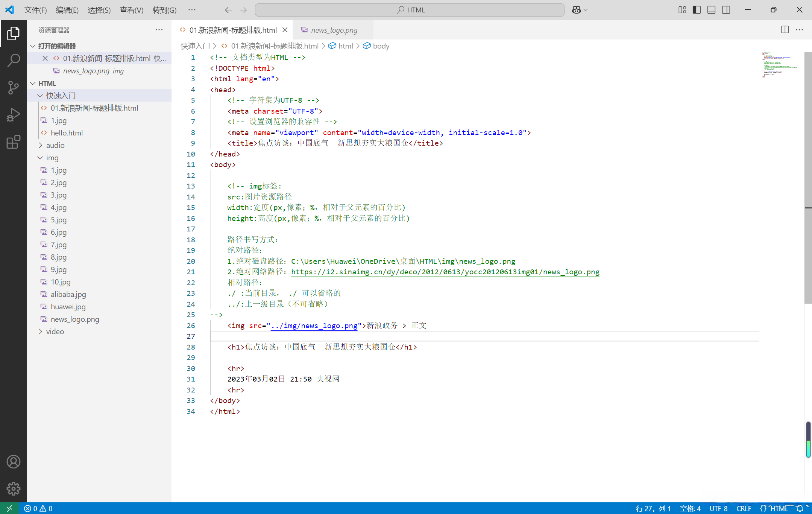Screen dimensions: 812x514
Task: Split the editor to the right
Action: 785,30
